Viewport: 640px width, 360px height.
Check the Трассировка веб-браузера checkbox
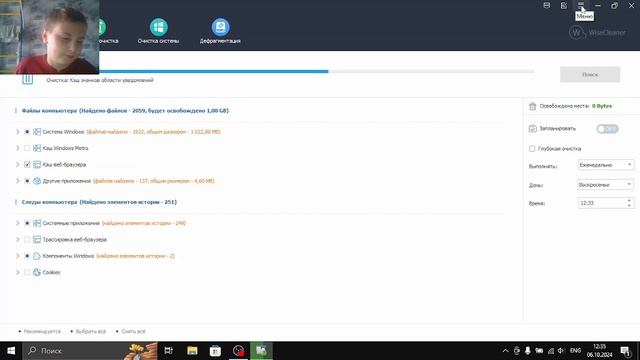point(27,240)
